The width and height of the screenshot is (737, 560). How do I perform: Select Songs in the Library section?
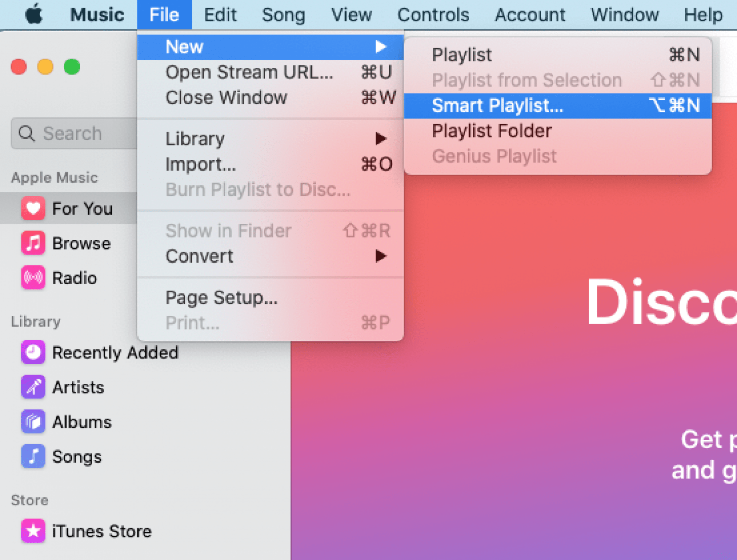[77, 456]
